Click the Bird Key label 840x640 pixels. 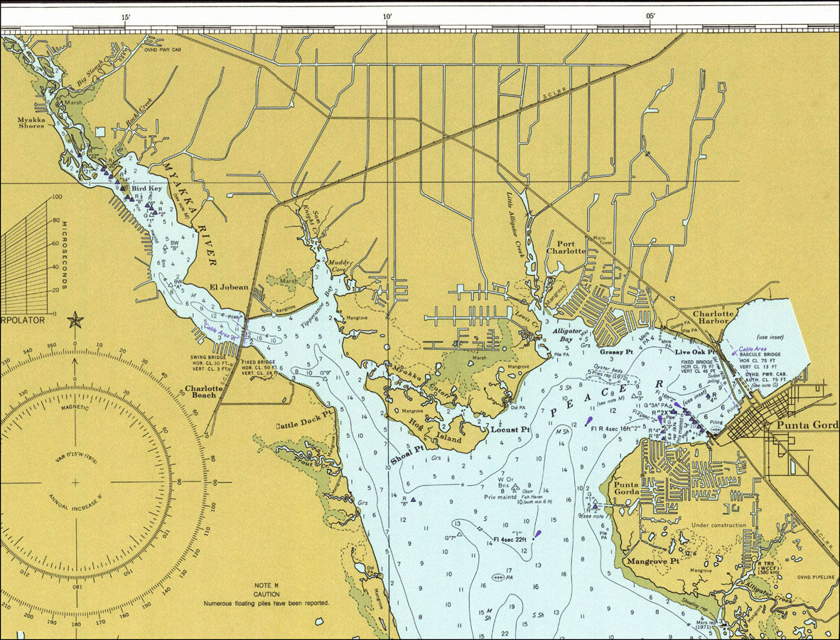pyautogui.click(x=148, y=188)
